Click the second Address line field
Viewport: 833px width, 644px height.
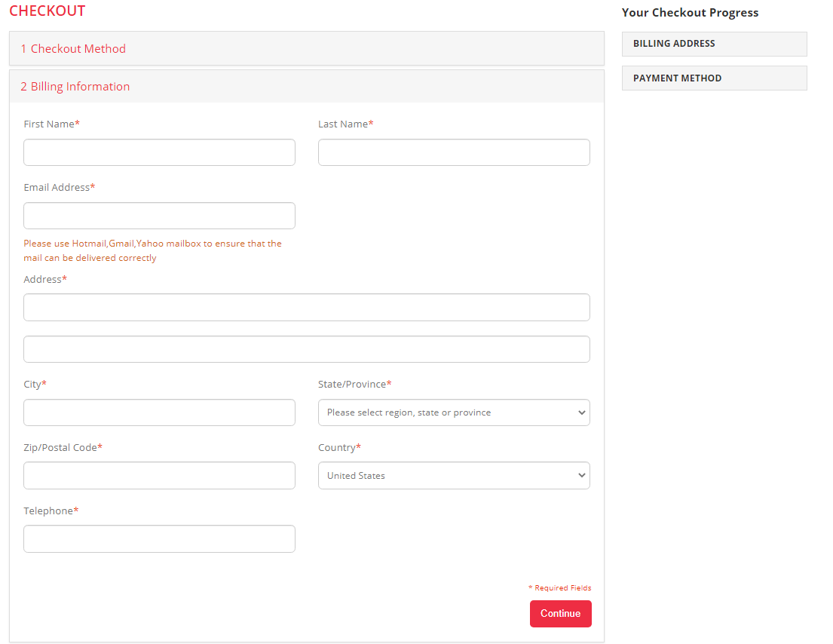pyautogui.click(x=306, y=349)
